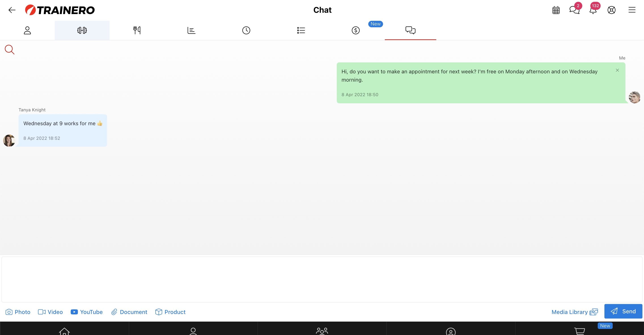Click my avatar beside green message
644x335 pixels.
click(x=635, y=97)
